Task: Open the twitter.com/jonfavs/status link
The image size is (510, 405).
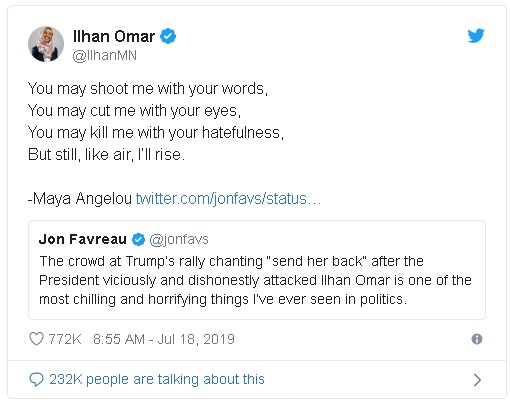Action: click(x=228, y=199)
